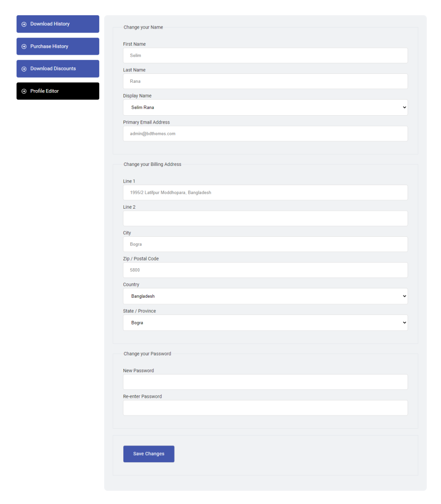Select the Profile Editor sidebar entry
Screen dimensions: 441x504
point(58,91)
